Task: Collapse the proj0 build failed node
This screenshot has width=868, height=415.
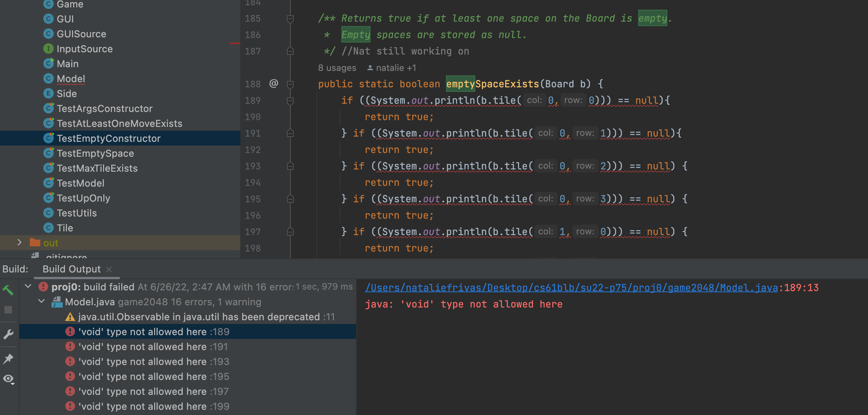Action: point(28,287)
